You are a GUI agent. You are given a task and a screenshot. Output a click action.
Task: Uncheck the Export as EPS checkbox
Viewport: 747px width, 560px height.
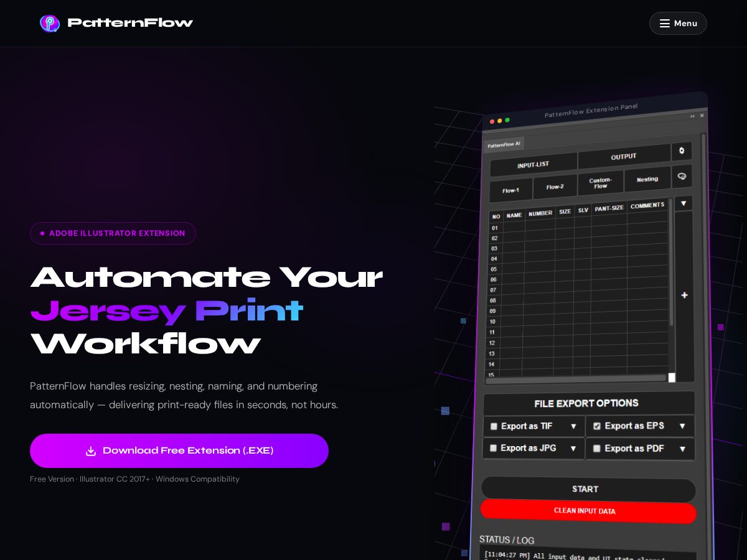click(597, 426)
